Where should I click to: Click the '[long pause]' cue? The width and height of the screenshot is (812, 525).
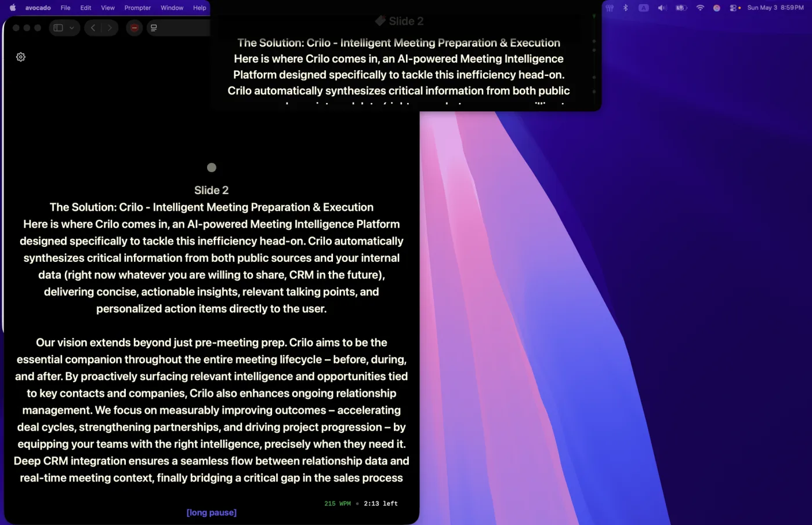[x=212, y=512]
